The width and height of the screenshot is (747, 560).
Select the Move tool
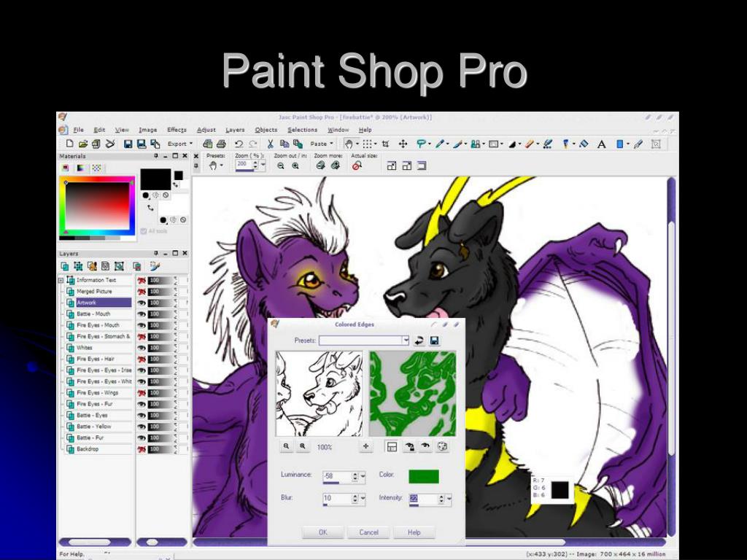tap(403, 144)
